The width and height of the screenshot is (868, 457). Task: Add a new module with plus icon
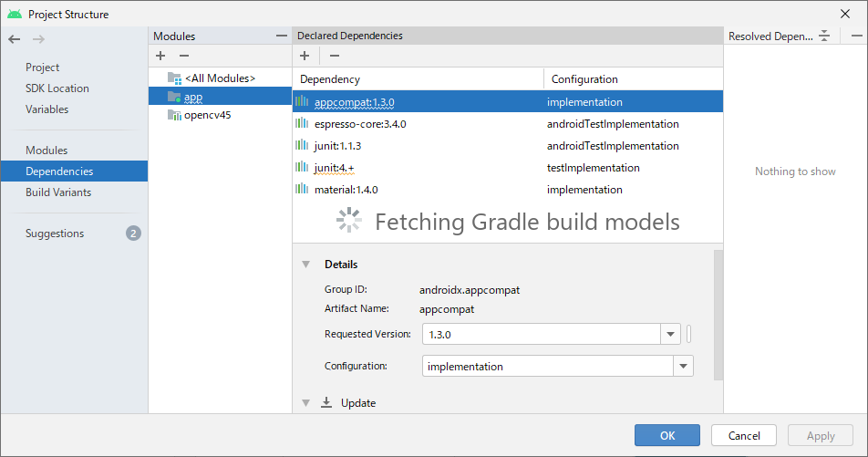coord(160,56)
